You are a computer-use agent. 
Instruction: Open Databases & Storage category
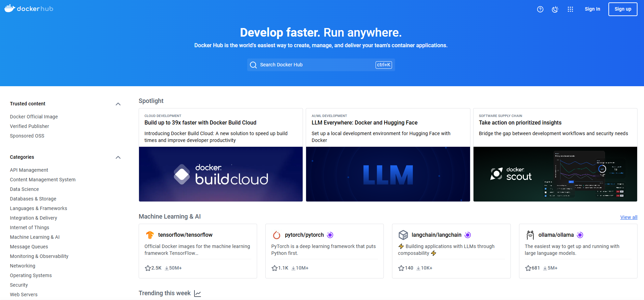pyautogui.click(x=33, y=199)
